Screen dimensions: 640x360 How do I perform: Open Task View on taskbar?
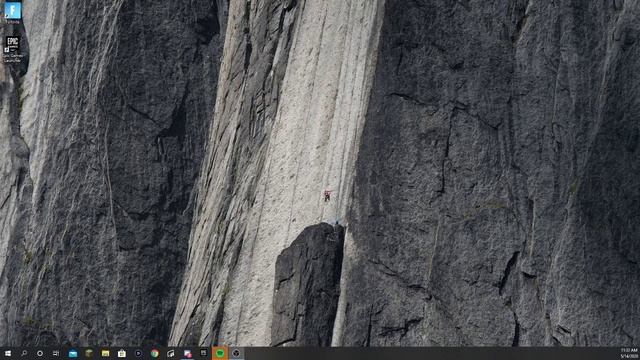coord(56,353)
